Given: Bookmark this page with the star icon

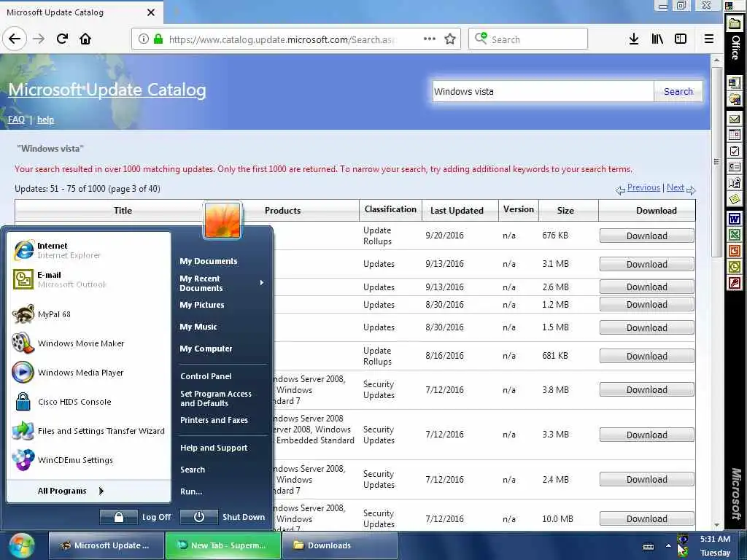Looking at the screenshot, I should 449,39.
